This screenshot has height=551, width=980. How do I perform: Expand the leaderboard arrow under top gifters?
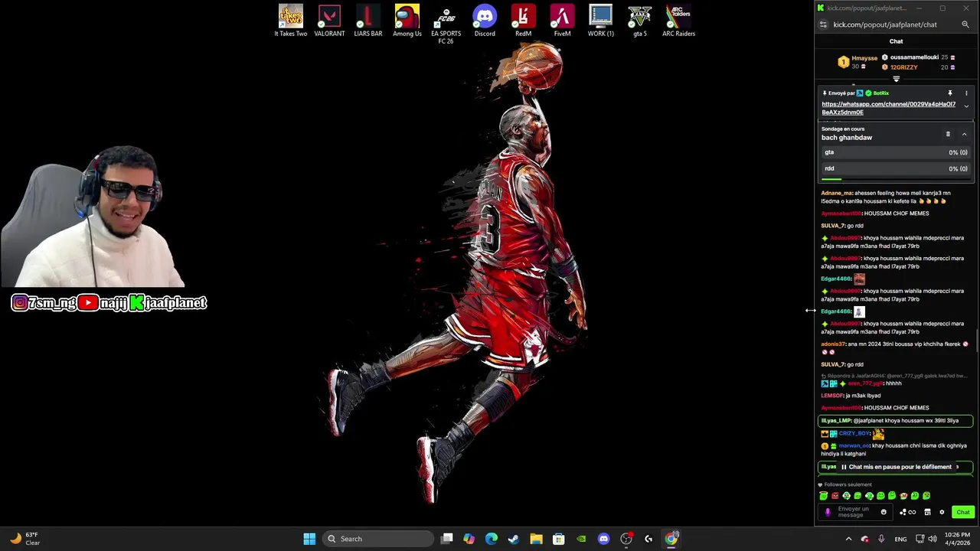896,79
